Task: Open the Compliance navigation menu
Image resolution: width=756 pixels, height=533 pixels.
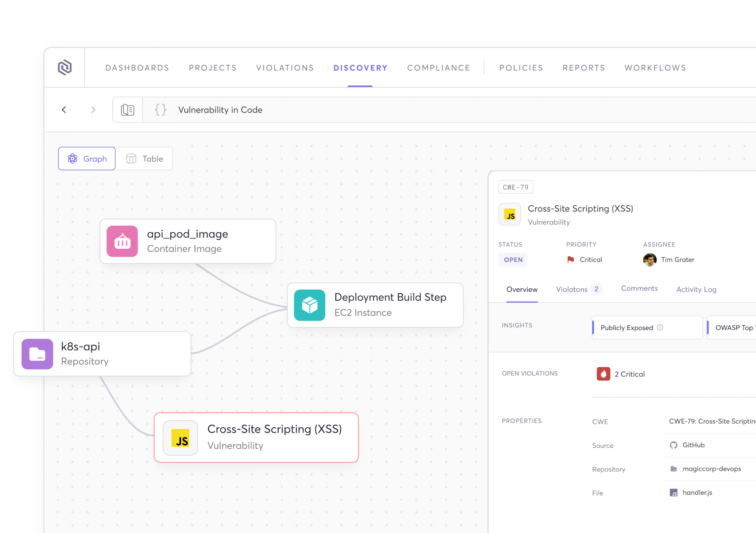Action: pyautogui.click(x=438, y=68)
